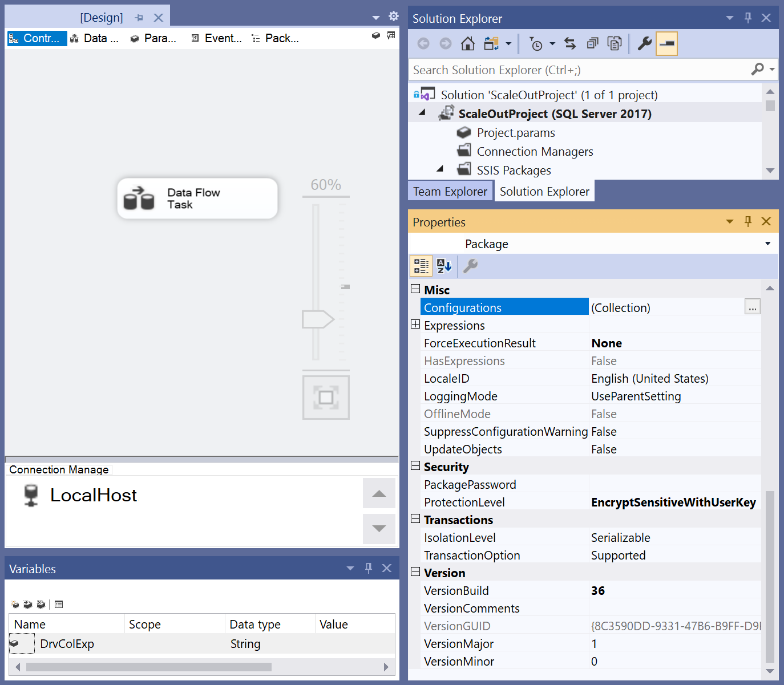Open the Event Handlers tab
Screen dimensions: 784x685
[217, 38]
